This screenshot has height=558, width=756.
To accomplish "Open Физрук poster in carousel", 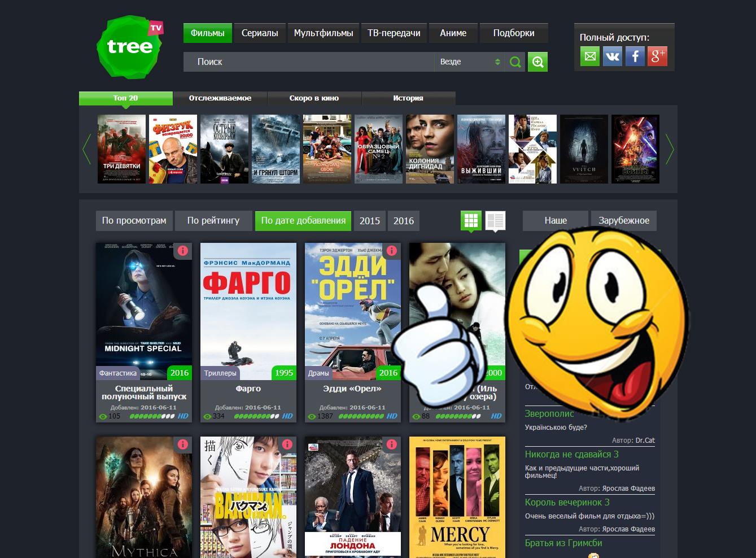I will [173, 149].
